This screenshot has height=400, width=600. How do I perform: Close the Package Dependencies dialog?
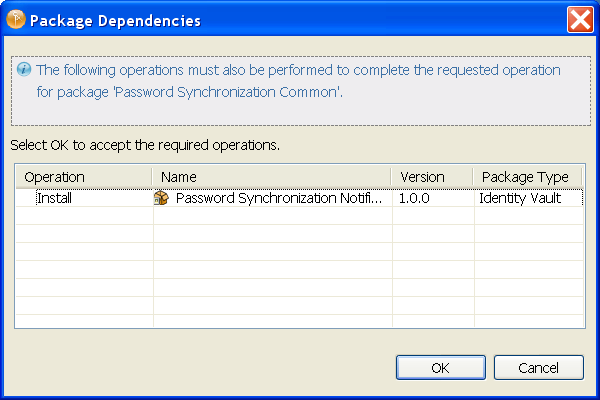[580, 19]
